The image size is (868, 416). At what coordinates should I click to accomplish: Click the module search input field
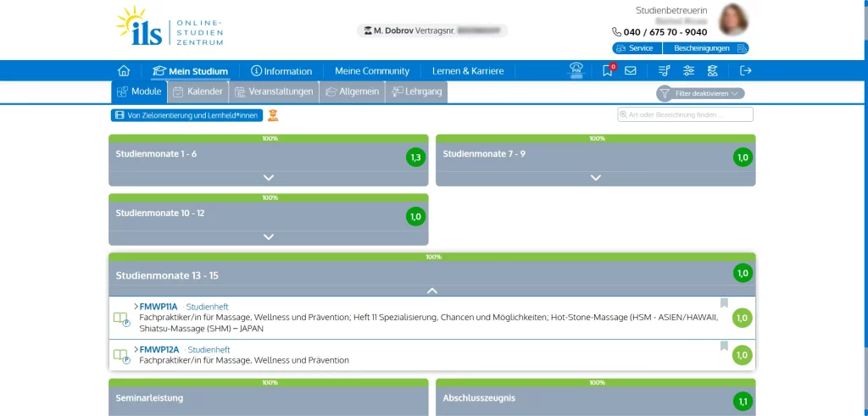pos(685,114)
